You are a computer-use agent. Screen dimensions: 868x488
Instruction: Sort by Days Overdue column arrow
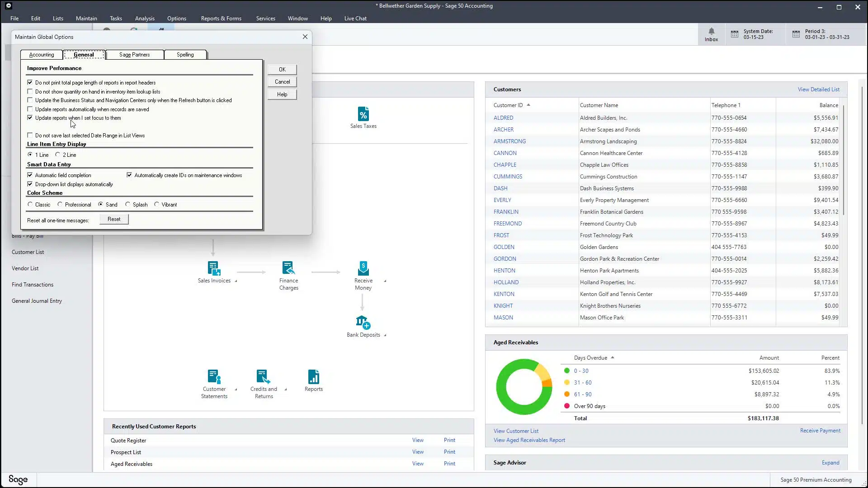point(613,357)
